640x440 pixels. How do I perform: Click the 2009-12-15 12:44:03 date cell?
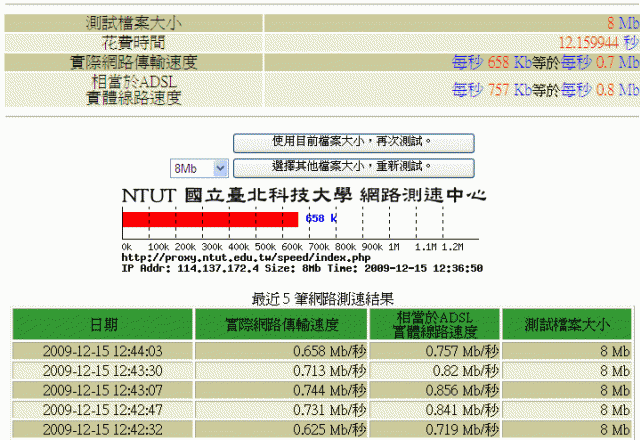[102, 351]
